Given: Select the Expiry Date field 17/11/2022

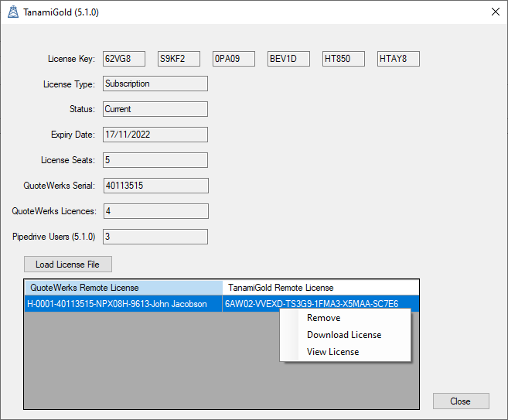Looking at the screenshot, I should click(x=155, y=135).
